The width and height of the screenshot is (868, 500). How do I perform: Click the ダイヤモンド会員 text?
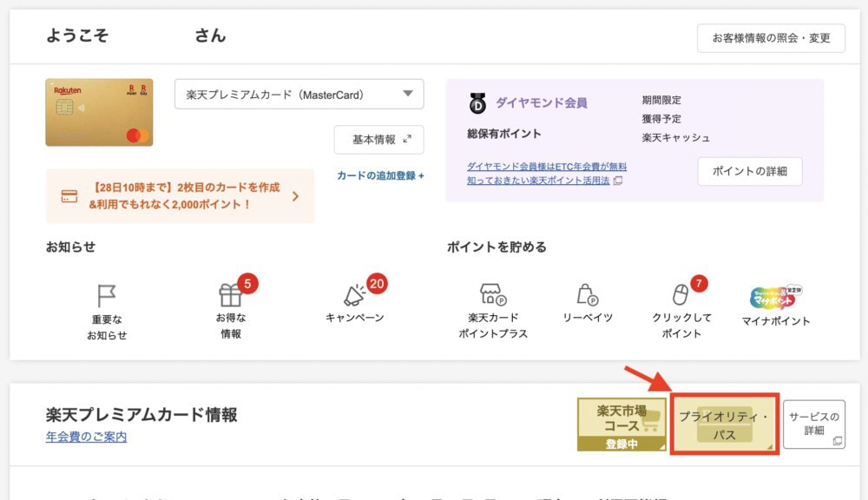[x=542, y=103]
